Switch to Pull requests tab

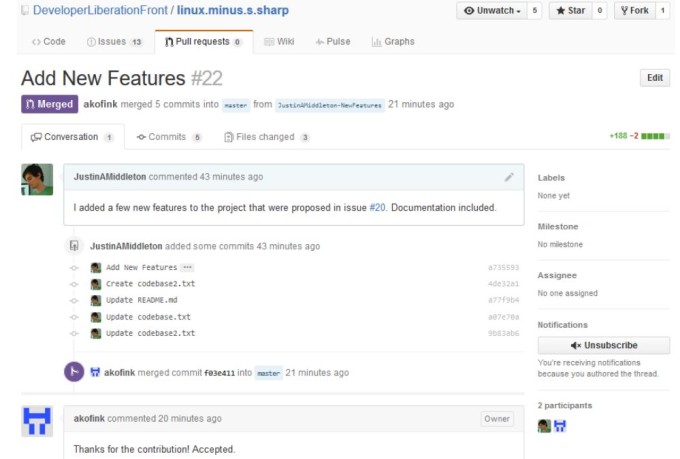203,42
